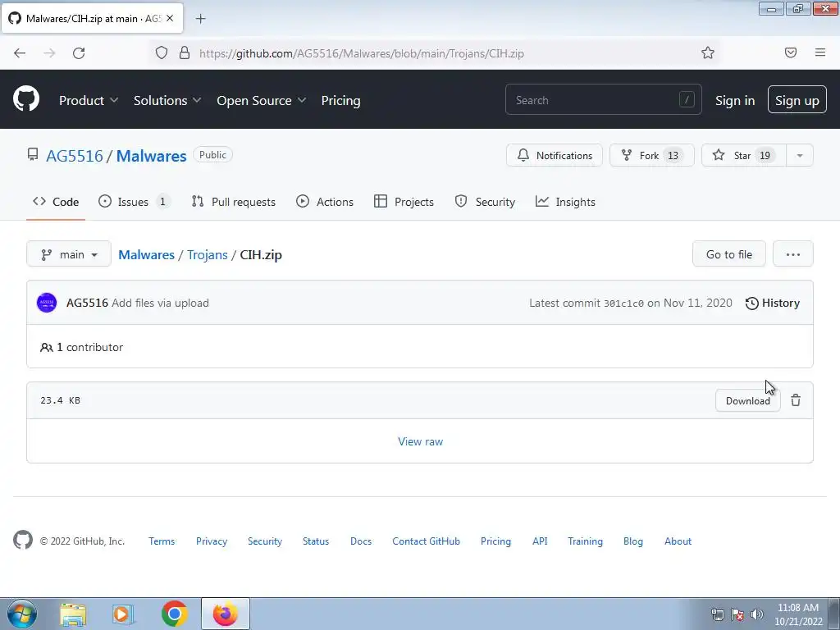The image size is (840, 630).
Task: Open the three-dots more options menu
Action: coord(793,254)
